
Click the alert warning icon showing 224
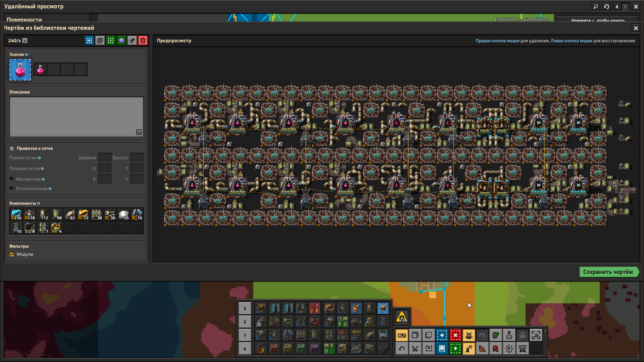click(402, 316)
